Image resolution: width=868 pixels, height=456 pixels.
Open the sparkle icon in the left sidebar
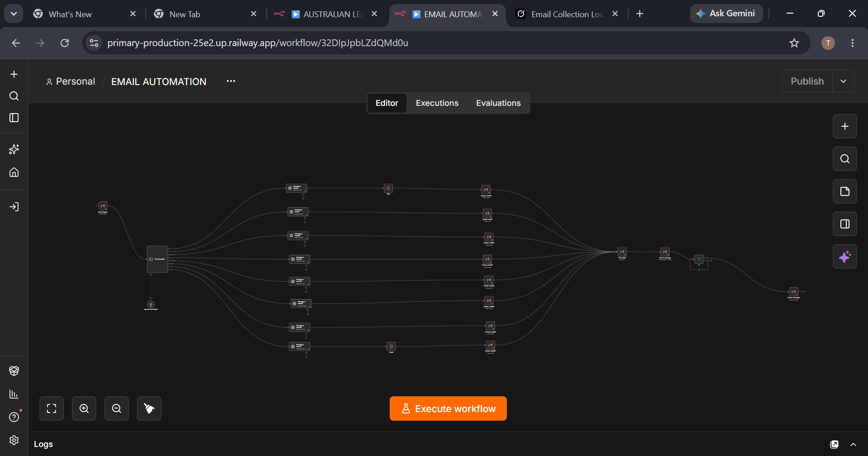[x=14, y=149]
